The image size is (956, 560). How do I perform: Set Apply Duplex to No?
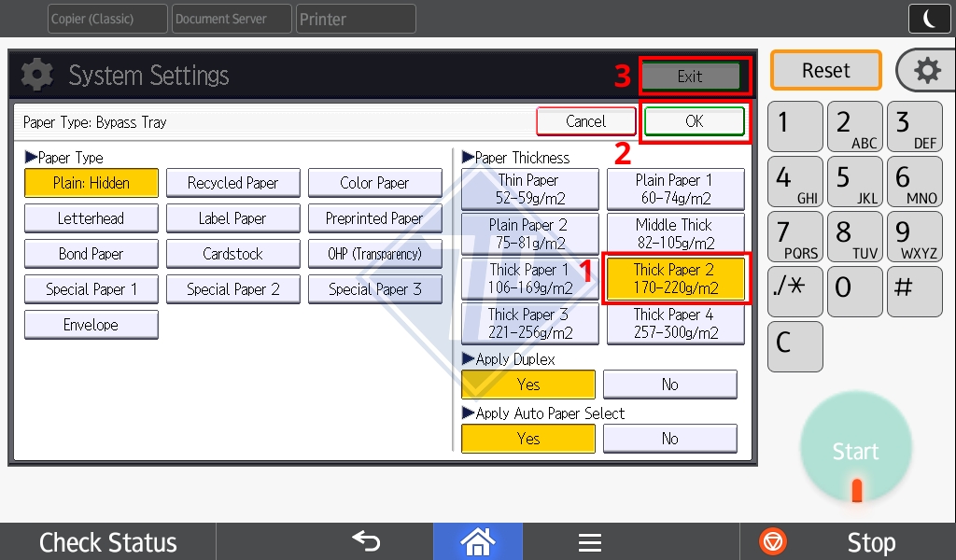coord(669,385)
